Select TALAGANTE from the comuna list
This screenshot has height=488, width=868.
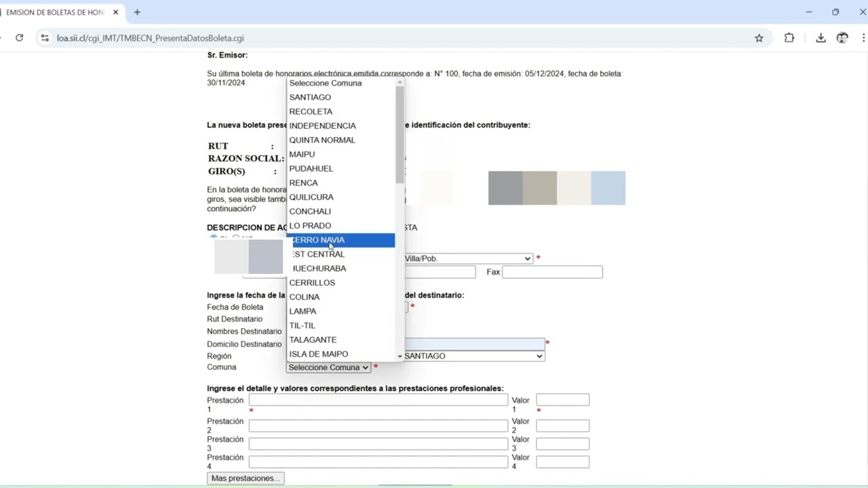(x=341, y=340)
